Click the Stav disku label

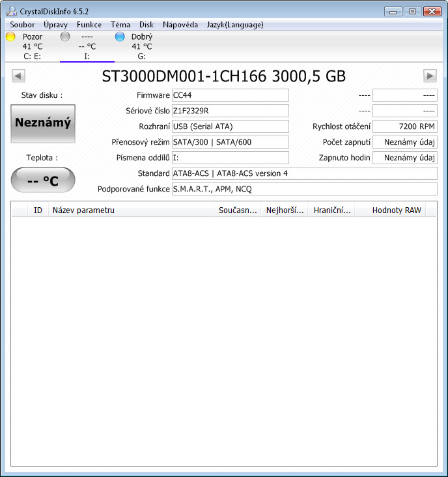(x=42, y=95)
